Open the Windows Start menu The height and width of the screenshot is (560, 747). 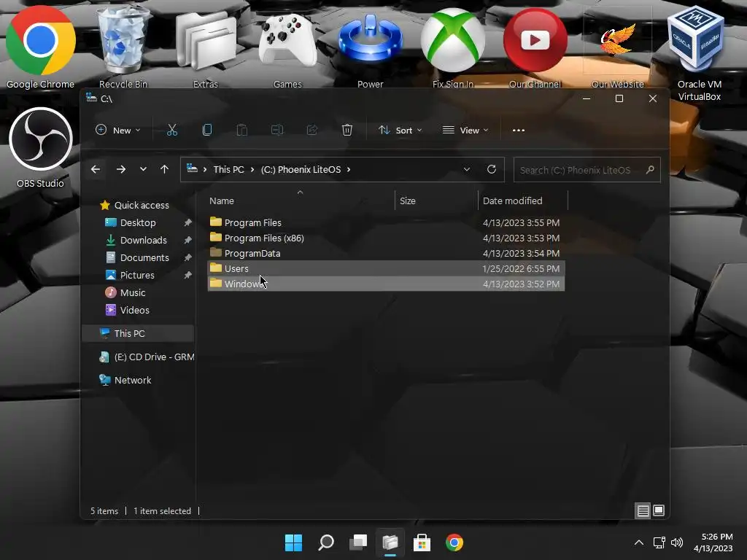pyautogui.click(x=293, y=542)
